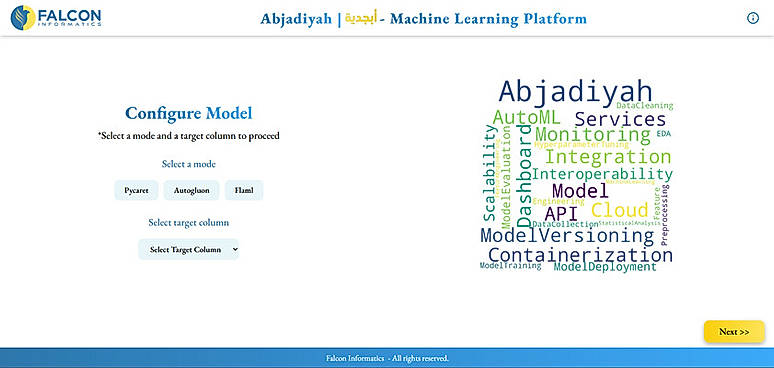Open the info icon in header

(x=752, y=18)
